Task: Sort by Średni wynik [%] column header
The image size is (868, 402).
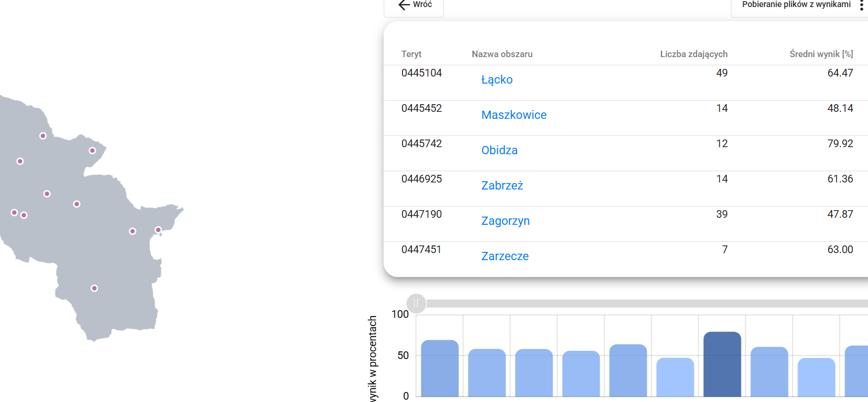Action: point(821,54)
